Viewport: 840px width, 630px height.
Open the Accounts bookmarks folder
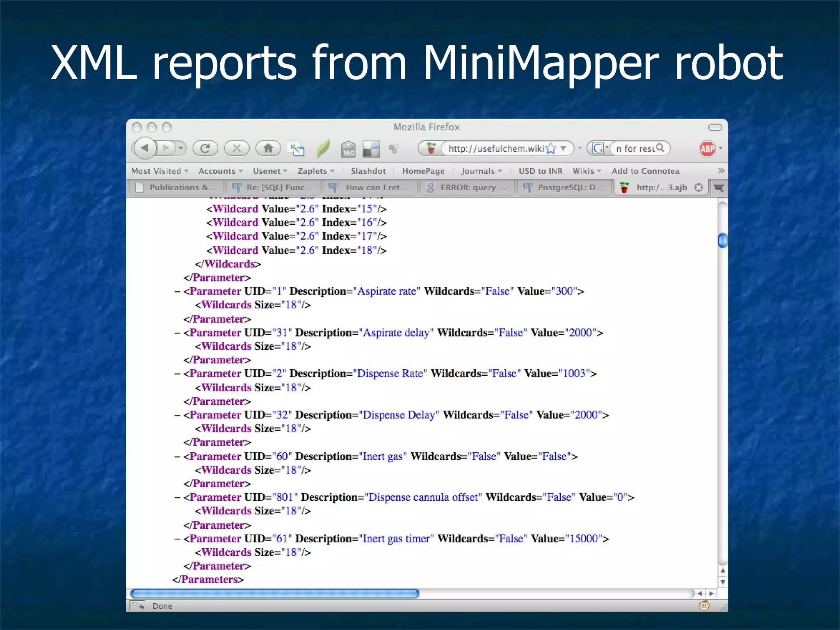221,171
